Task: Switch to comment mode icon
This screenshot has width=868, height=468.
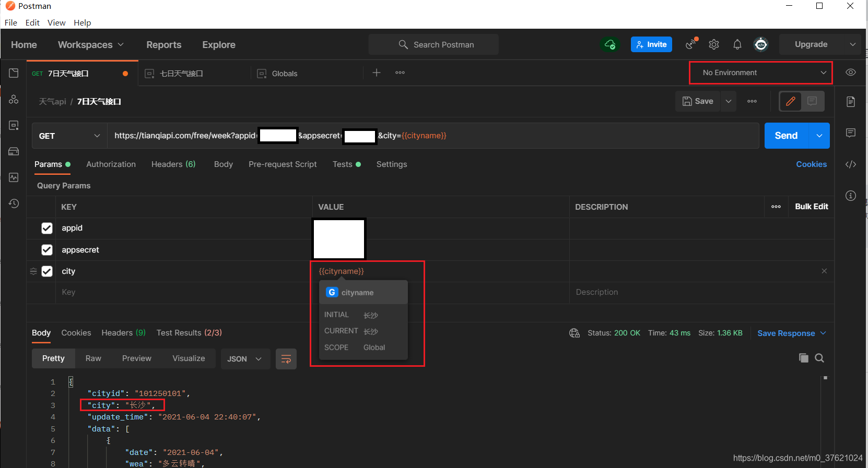Action: point(812,101)
